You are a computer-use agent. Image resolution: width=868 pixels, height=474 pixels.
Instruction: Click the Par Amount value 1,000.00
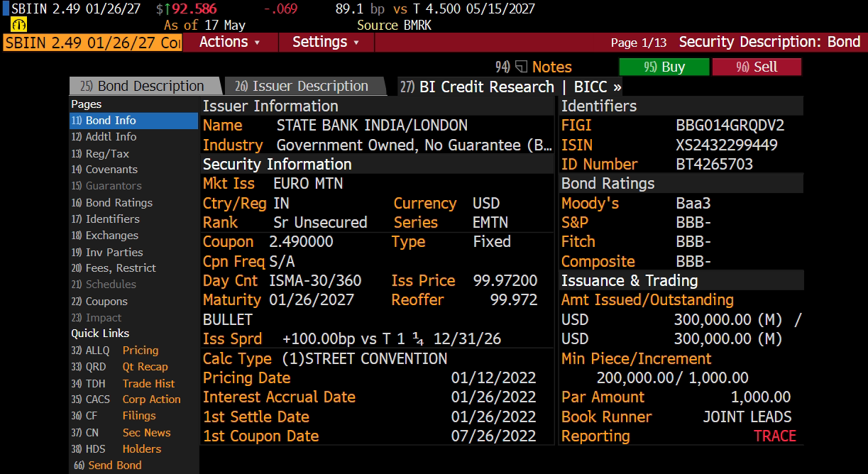[761, 397]
